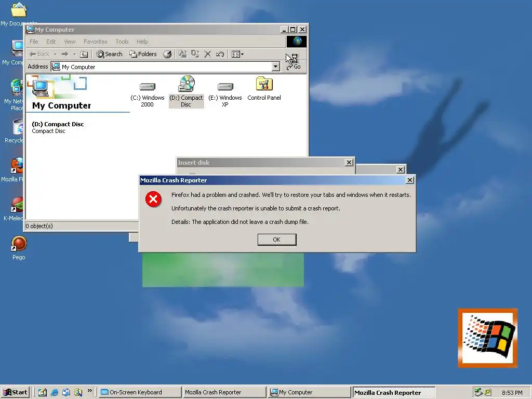
Task: Open Tools menu in My Computer window
Action: pyautogui.click(x=122, y=42)
